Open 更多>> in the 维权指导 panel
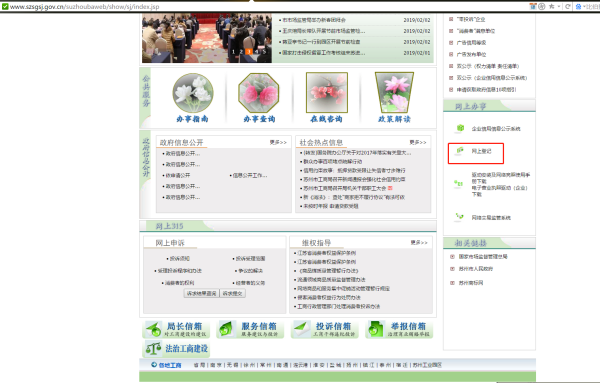 pyautogui.click(x=419, y=243)
